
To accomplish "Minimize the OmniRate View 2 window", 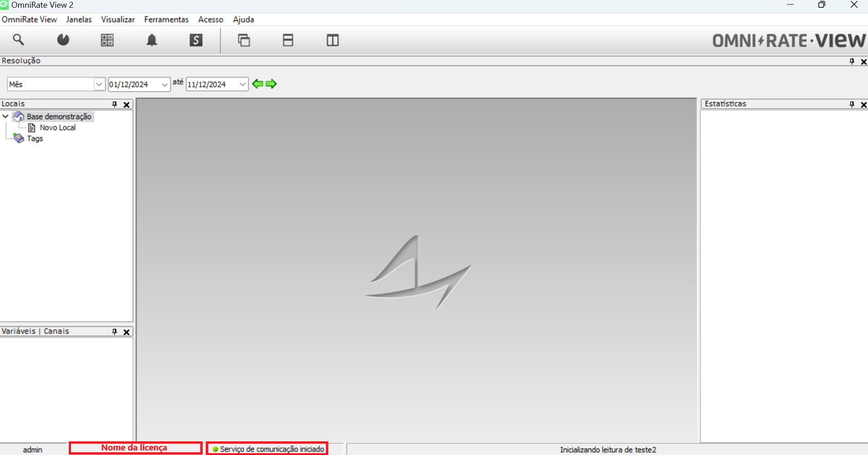I will tap(790, 5).
